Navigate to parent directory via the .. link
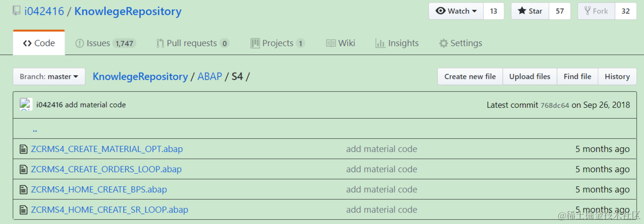Image resolution: width=644 pixels, height=224 pixels. pos(35,129)
